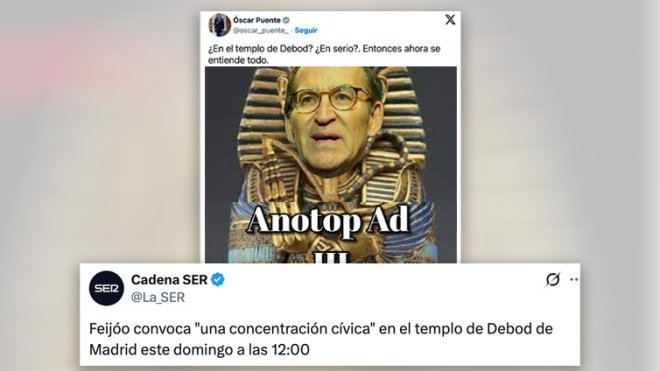Click 'Madrid este domingo a las 12:00' line
The image size is (660, 371).
click(x=200, y=350)
